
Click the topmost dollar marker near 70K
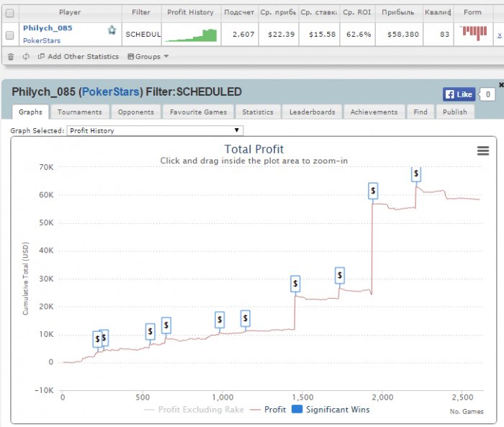pos(416,174)
